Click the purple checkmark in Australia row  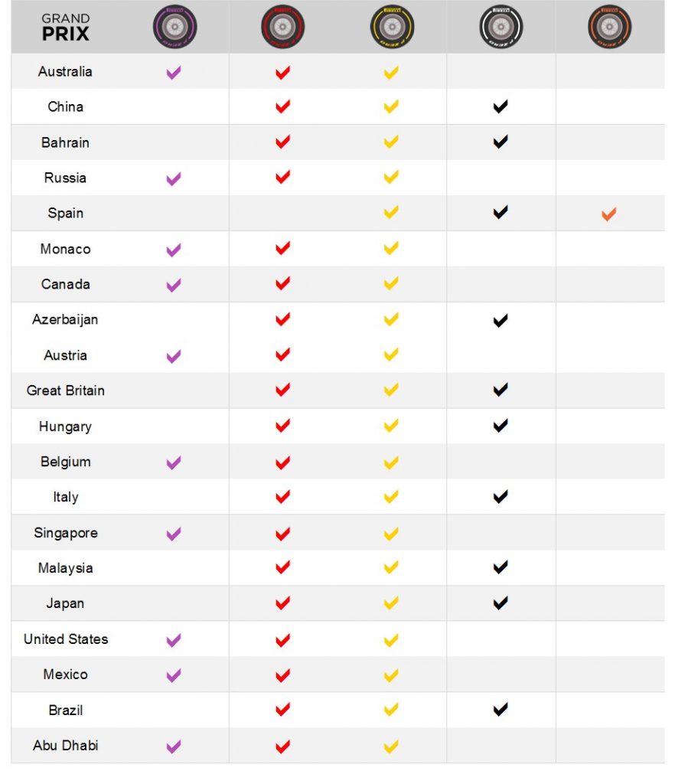174,73
